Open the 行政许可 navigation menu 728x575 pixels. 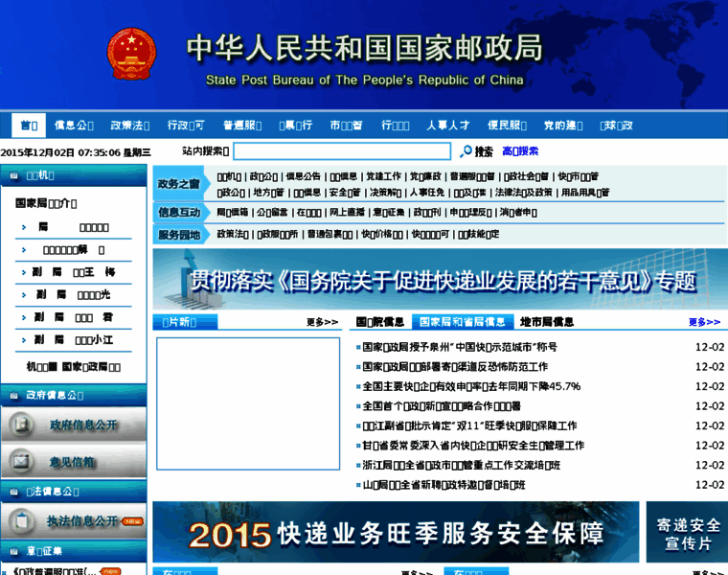tap(186, 126)
